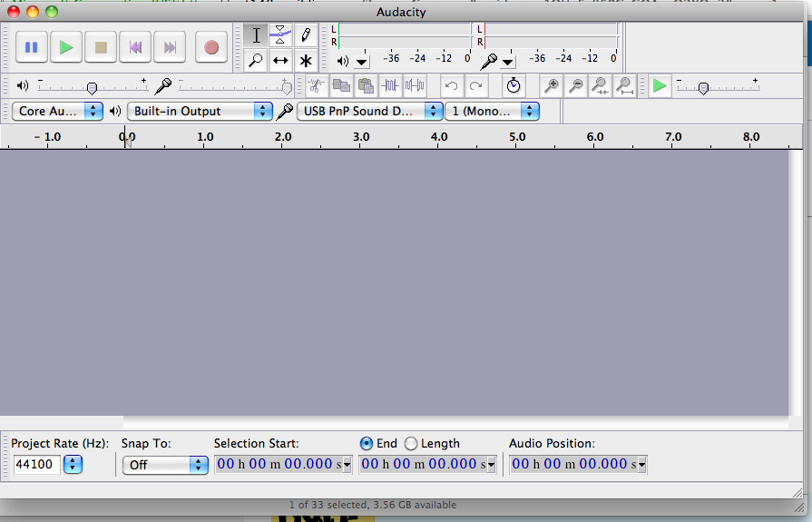812x522 pixels.
Task: Select the End radio button
Action: point(367,444)
